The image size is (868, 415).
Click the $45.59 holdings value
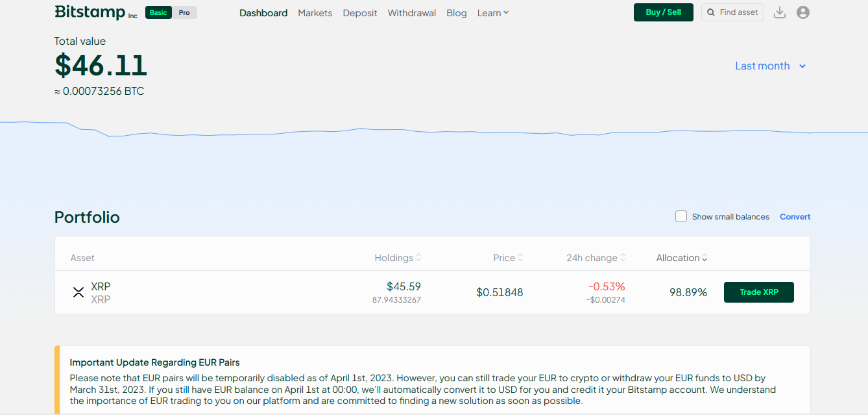pyautogui.click(x=404, y=286)
